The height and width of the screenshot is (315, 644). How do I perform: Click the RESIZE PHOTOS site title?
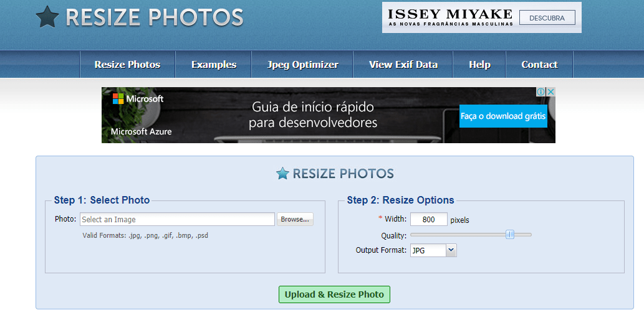pyautogui.click(x=155, y=17)
